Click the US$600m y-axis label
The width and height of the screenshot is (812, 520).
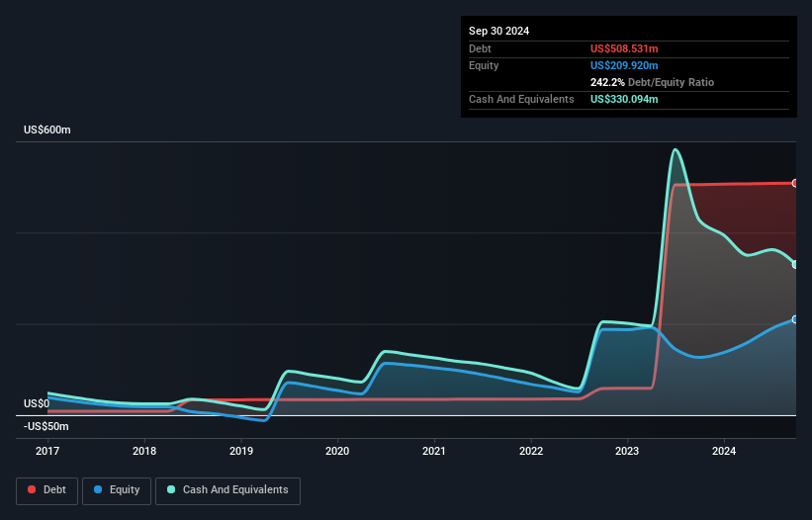[x=47, y=130]
